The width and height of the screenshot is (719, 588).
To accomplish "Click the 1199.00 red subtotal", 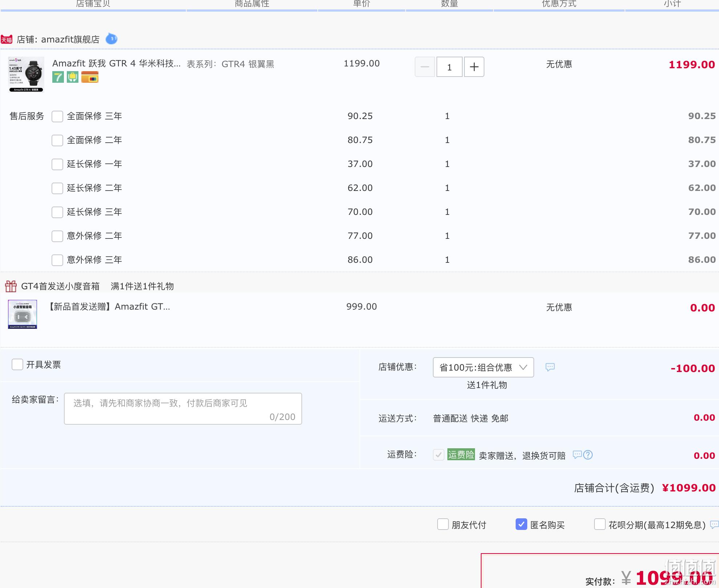I will tap(692, 65).
